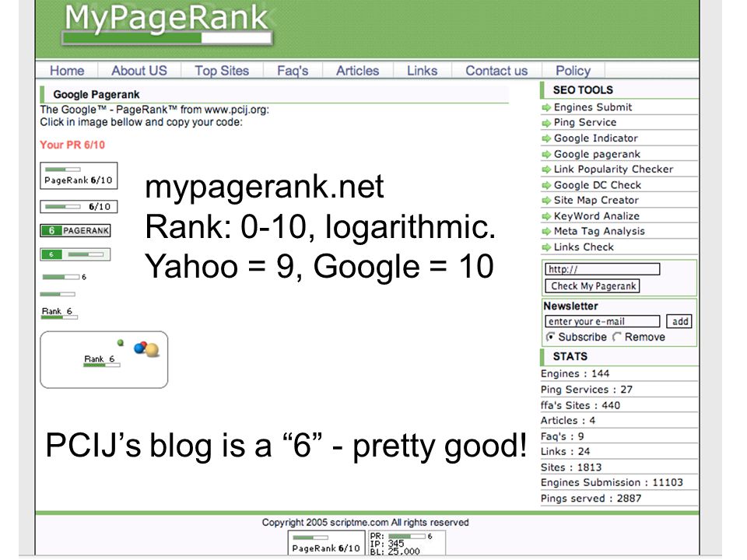Click the green-box 6 badge with progress bar

(75, 254)
